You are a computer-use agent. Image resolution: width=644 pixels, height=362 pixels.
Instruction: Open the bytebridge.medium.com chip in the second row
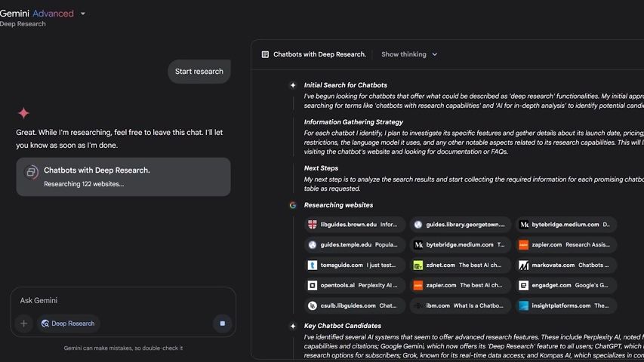point(461,245)
